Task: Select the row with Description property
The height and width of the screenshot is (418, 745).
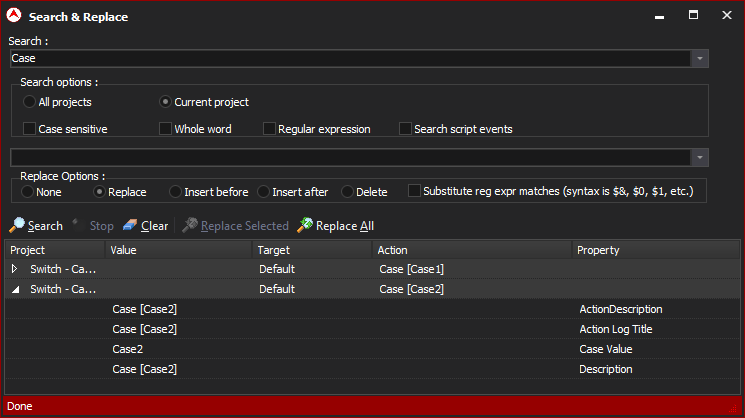Action: click(372, 369)
